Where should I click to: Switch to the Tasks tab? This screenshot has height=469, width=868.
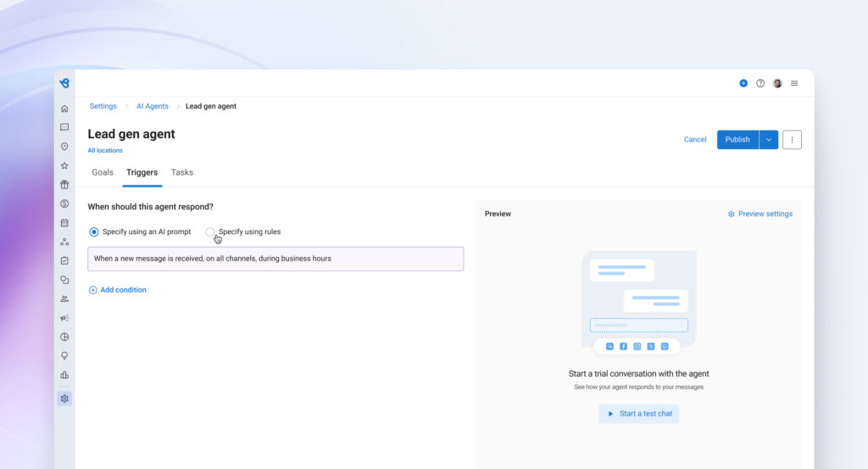coord(182,172)
